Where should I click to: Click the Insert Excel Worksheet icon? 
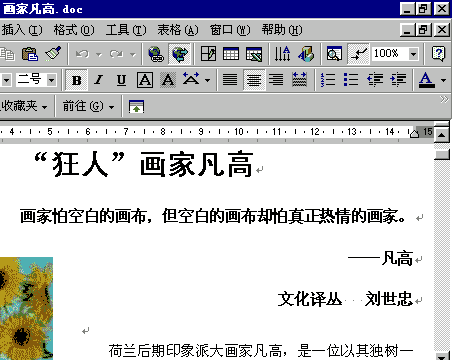coord(254,54)
